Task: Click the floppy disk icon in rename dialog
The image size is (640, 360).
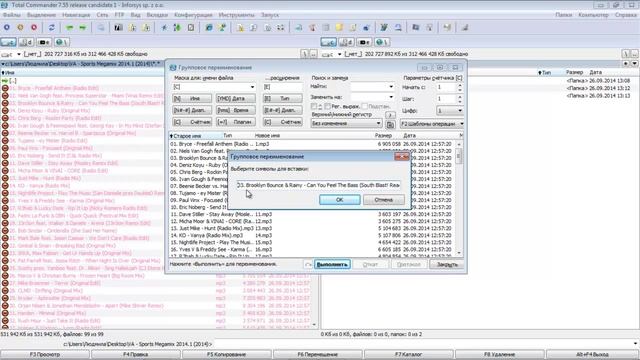Action: [390, 124]
